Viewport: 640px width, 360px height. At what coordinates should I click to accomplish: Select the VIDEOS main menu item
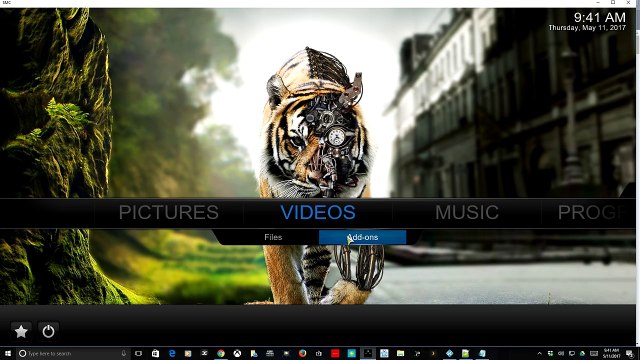[x=318, y=213]
